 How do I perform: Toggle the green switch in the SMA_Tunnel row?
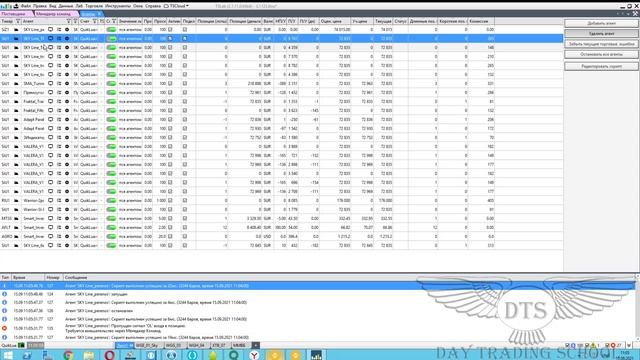pos(111,84)
